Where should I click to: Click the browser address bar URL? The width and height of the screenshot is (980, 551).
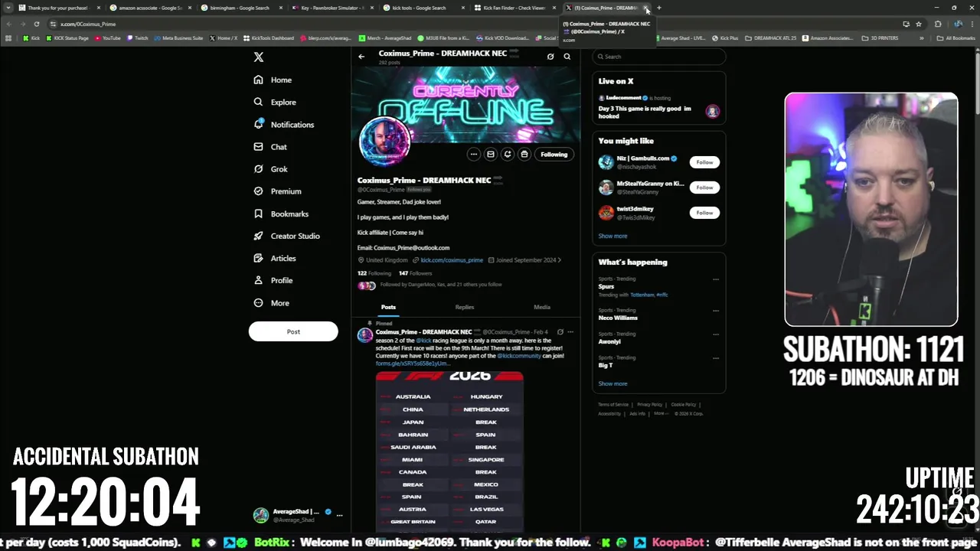88,24
